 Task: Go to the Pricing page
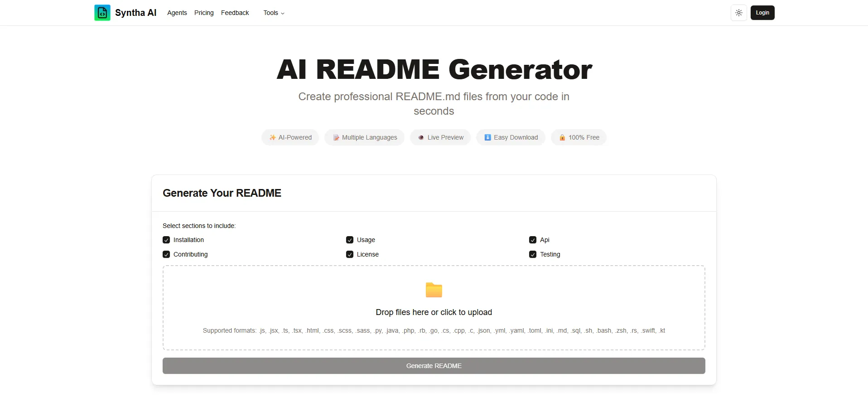pyautogui.click(x=204, y=13)
